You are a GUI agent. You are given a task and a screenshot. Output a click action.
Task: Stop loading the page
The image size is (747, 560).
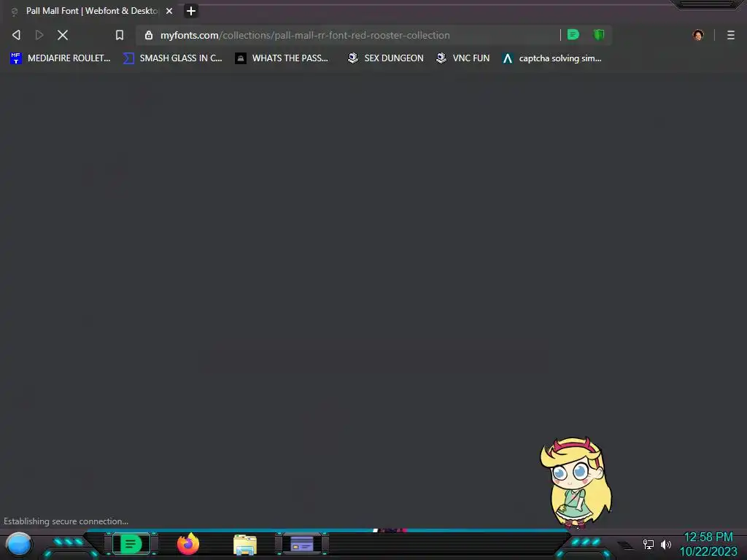[63, 35]
